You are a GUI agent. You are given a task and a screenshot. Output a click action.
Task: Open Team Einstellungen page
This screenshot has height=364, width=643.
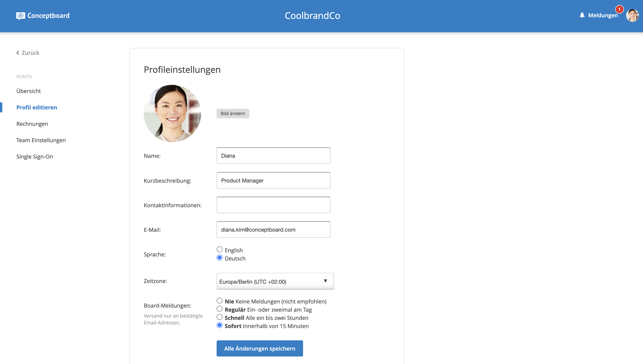(41, 140)
